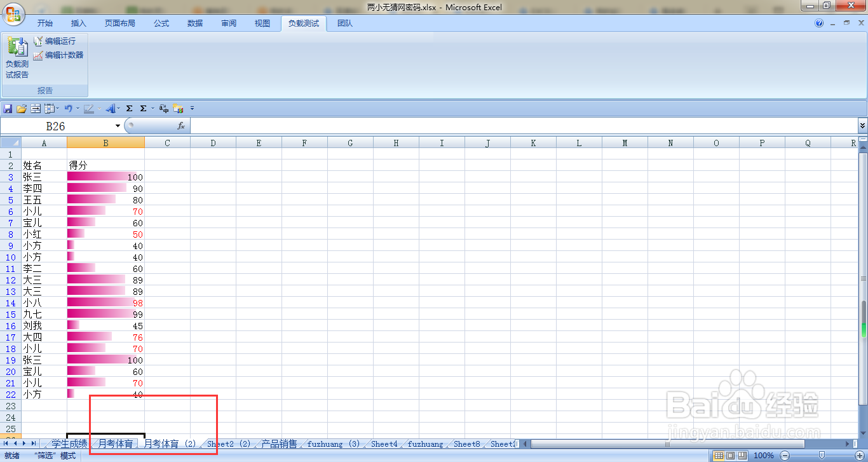Click the undo arrow icon
This screenshot has height=462, width=868.
click(x=68, y=109)
